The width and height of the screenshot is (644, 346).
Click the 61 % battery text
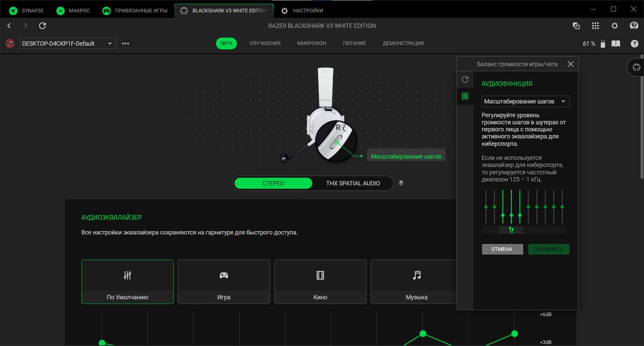(589, 44)
